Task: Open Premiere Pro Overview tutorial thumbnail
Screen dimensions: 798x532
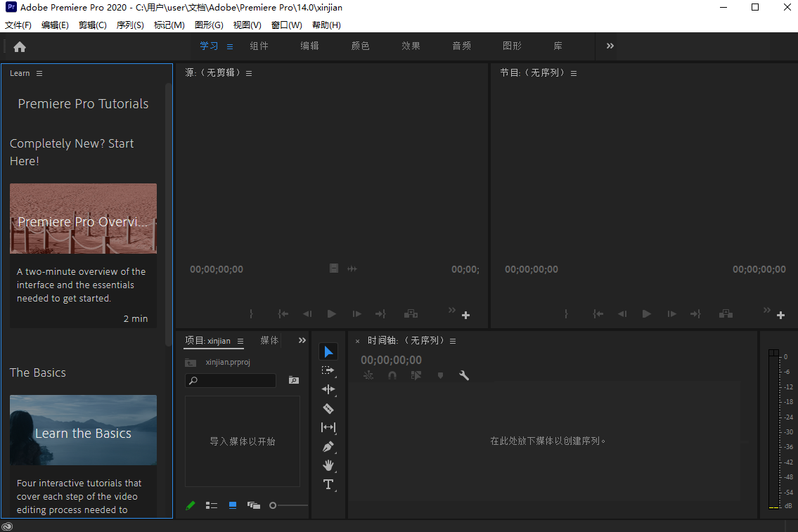Action: coord(84,219)
